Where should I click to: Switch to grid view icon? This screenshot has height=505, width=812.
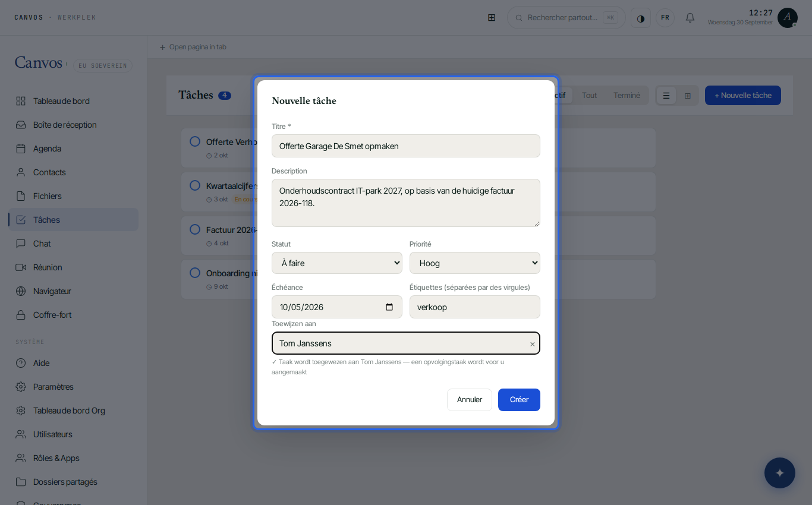coord(688,96)
